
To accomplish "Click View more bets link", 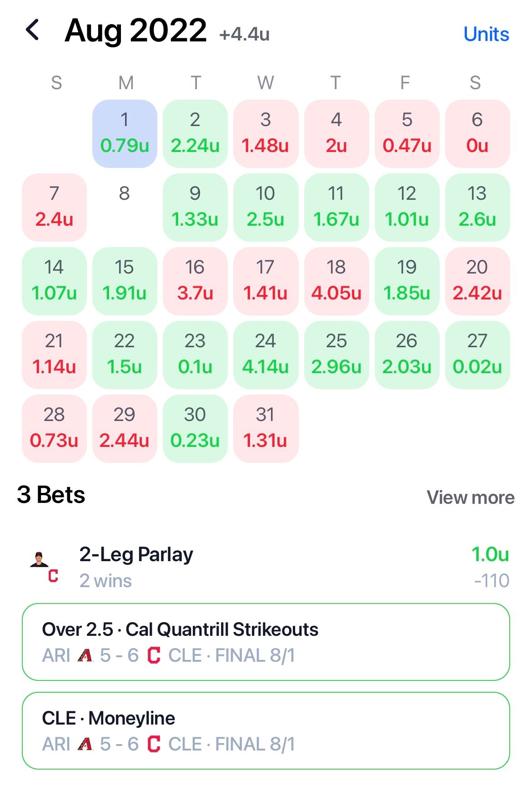I will [470, 497].
